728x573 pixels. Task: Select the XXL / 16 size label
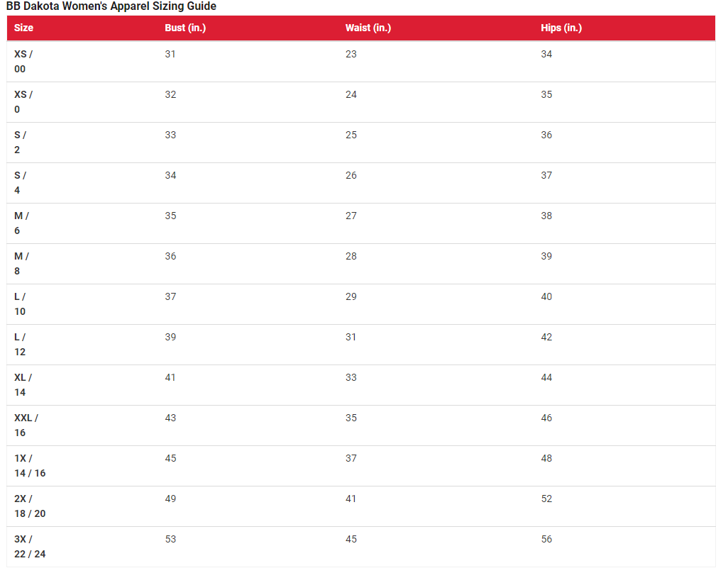click(x=26, y=425)
